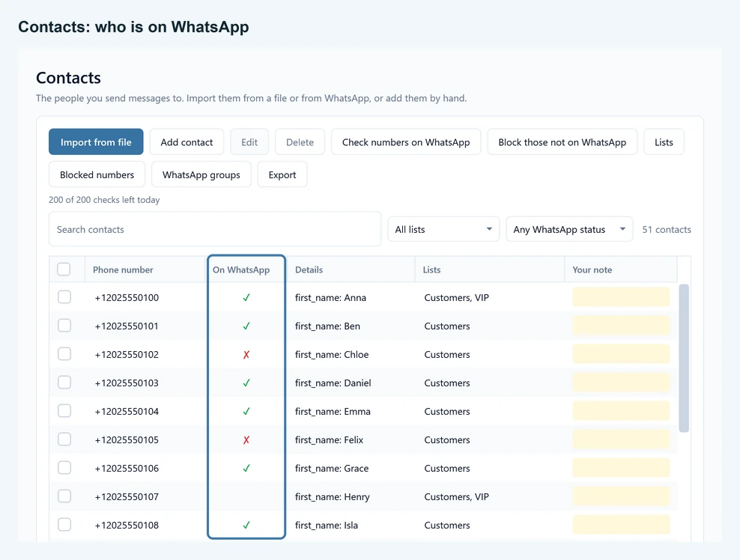
Task: Click the Export button
Action: coord(282,174)
